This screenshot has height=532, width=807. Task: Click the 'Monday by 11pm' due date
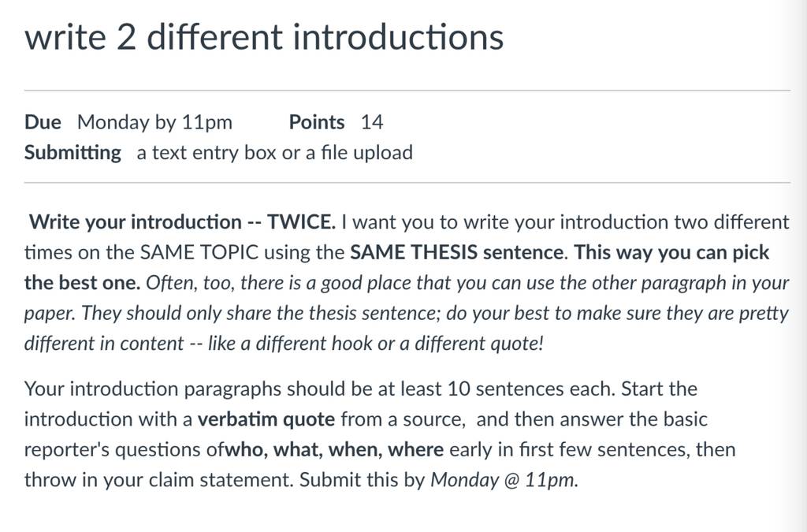(155, 122)
